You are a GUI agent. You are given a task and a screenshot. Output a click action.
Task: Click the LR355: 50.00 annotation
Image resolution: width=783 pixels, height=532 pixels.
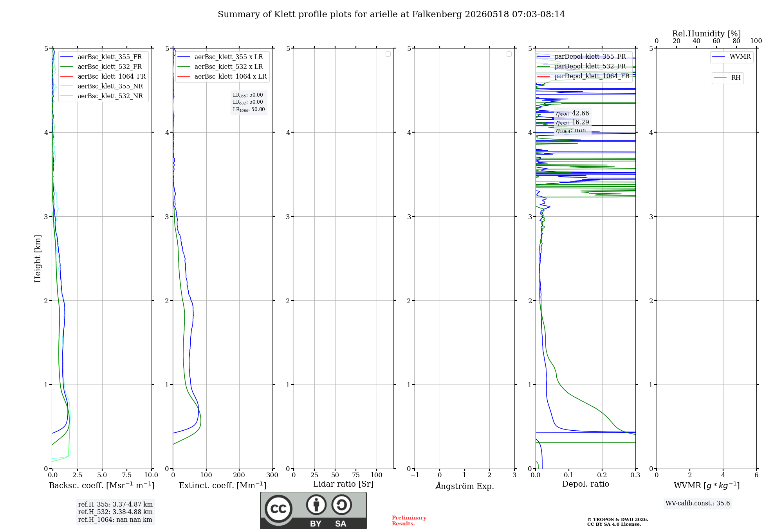(248, 95)
